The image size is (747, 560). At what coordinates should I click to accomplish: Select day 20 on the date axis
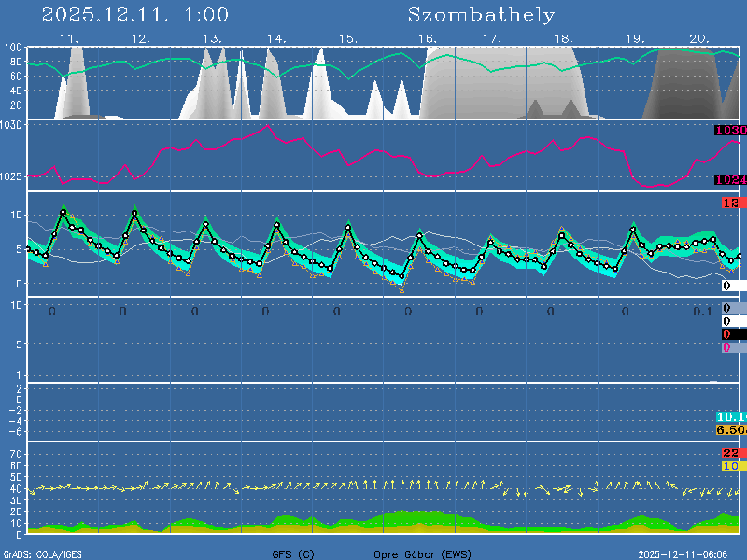click(x=699, y=39)
